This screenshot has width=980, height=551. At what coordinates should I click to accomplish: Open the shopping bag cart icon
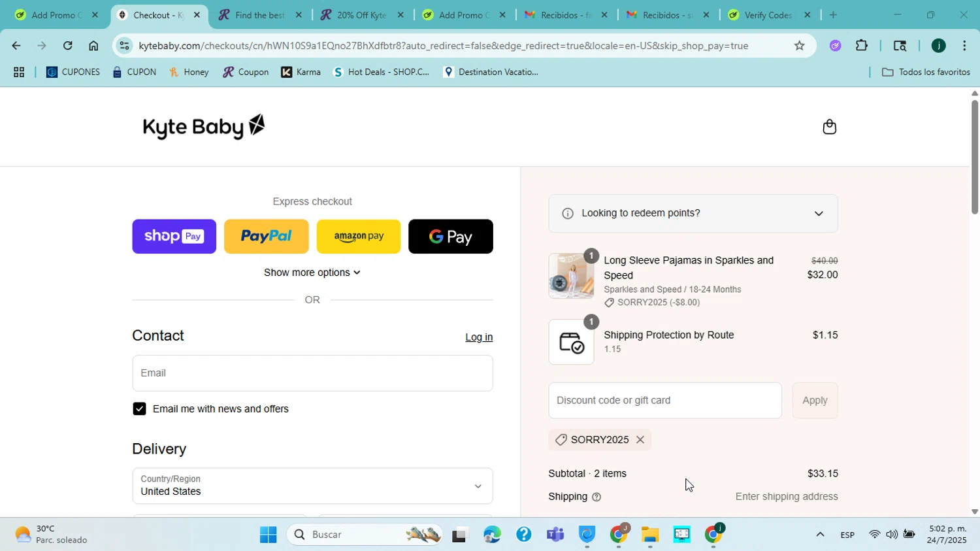829,127
